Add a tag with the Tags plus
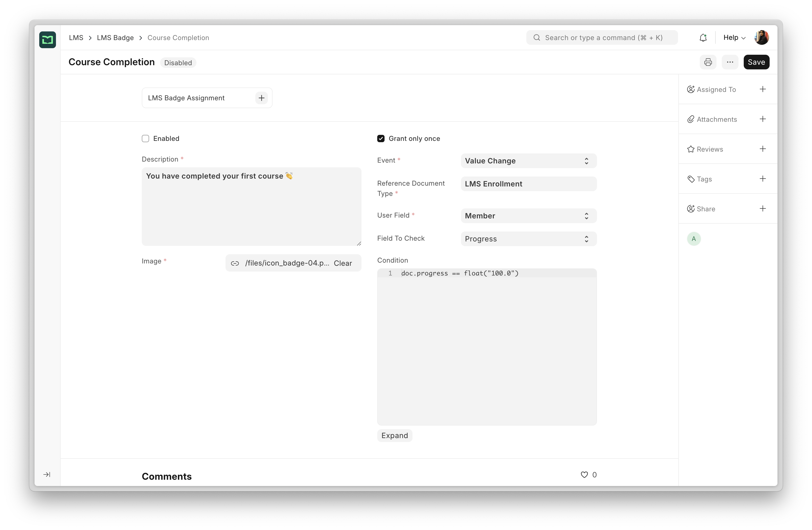 [763, 179]
